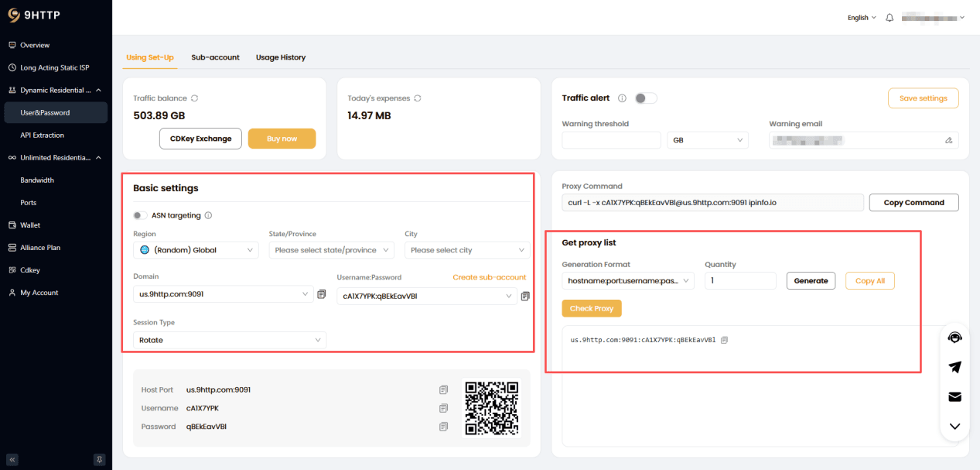Focus the Warning threshold input
980x470 pixels.
tap(611, 140)
